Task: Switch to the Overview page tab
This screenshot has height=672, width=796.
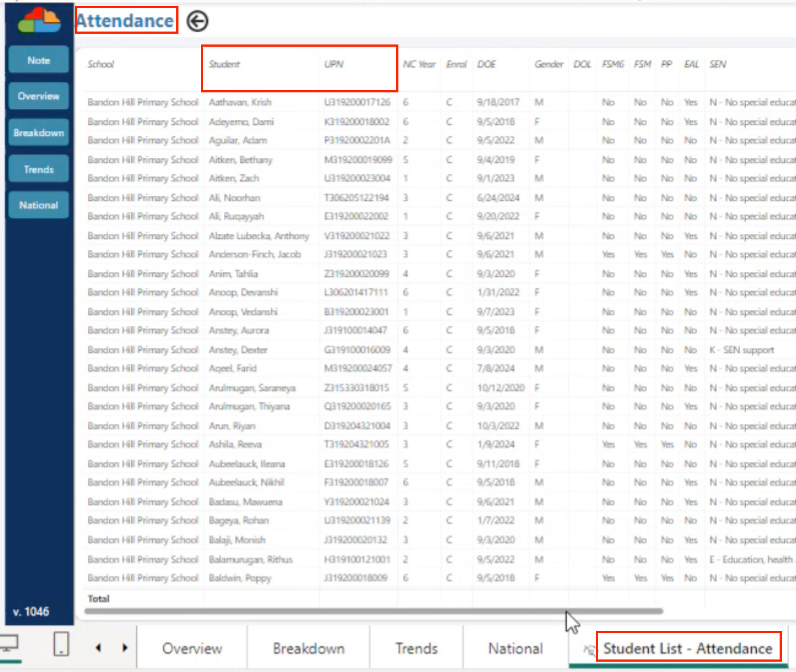Action: [192, 648]
